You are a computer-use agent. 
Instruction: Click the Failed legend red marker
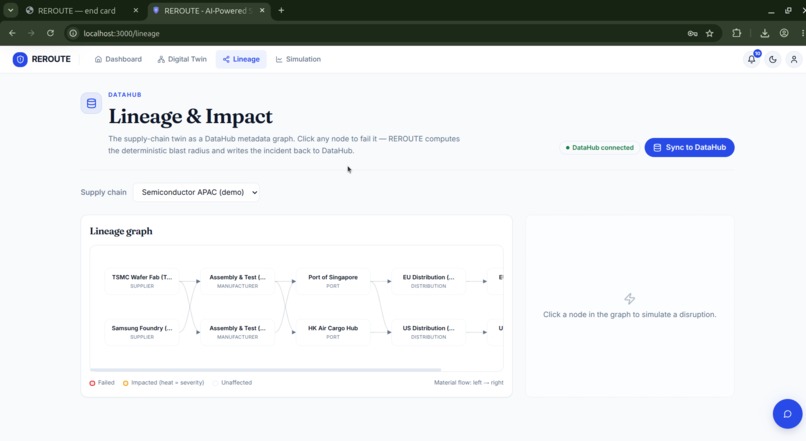click(x=93, y=383)
